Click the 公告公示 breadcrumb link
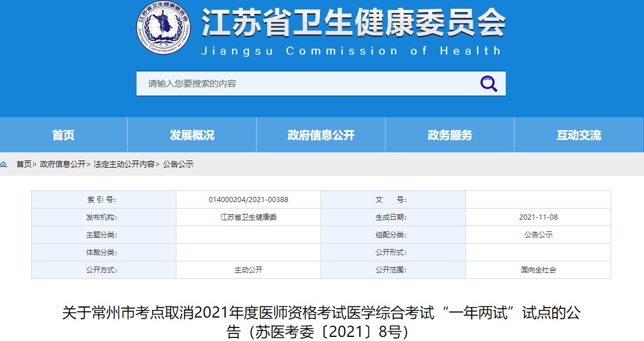This screenshot has width=644, height=341. (x=178, y=165)
